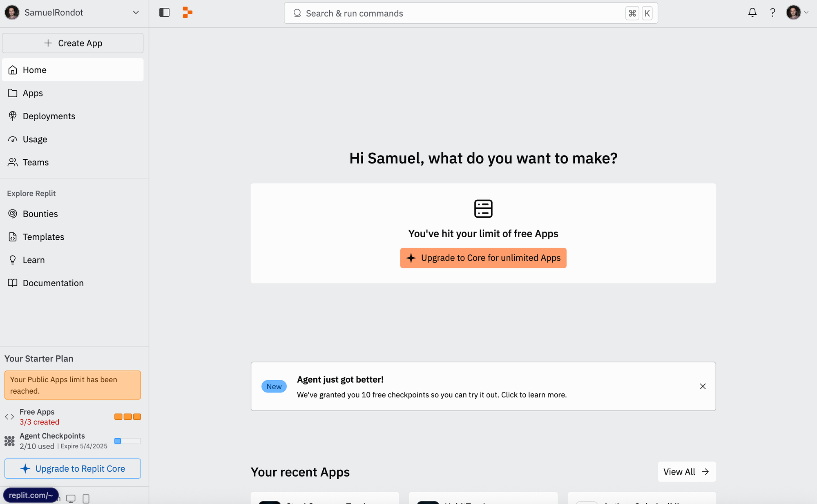Go to the Apps section
This screenshot has height=504, width=817.
point(33,93)
